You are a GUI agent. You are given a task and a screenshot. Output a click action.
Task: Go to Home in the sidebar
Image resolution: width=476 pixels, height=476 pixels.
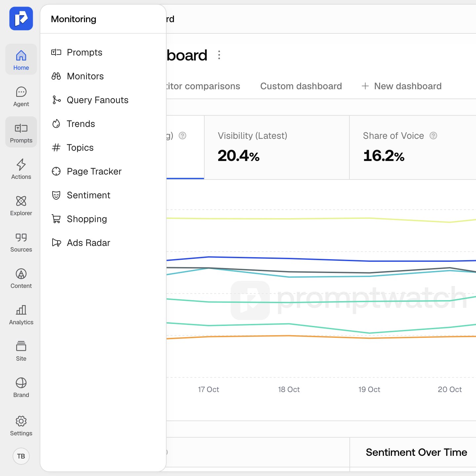coord(21,59)
